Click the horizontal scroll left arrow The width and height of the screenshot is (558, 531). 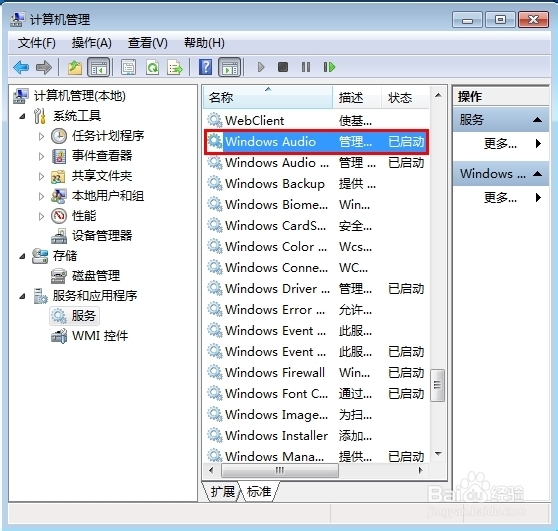click(x=211, y=470)
